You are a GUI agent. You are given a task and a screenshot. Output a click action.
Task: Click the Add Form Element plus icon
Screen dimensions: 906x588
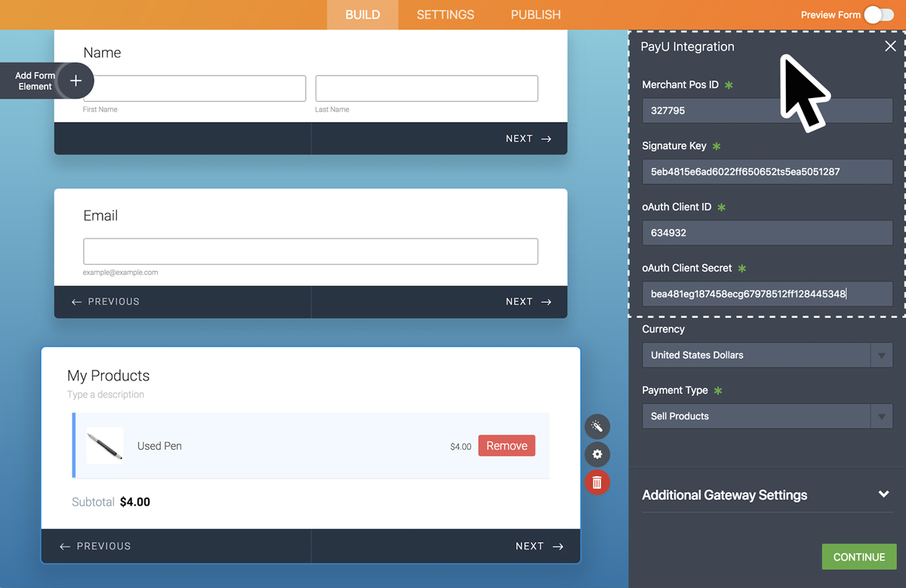pyautogui.click(x=75, y=81)
